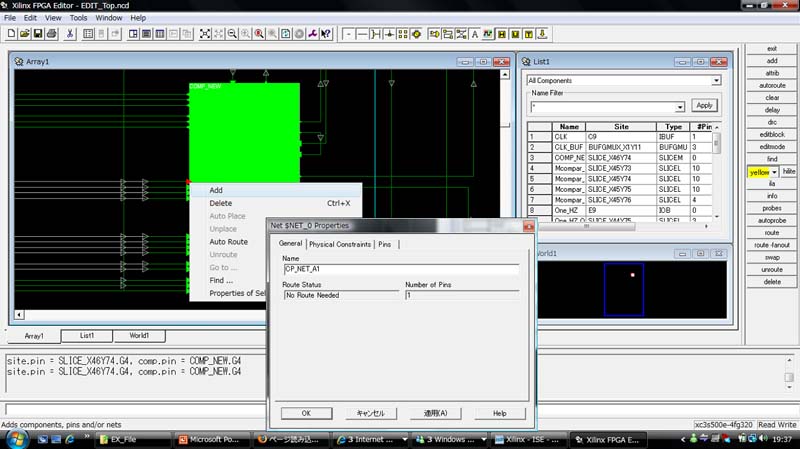The image size is (800, 449).
Task: Switch to the Pins tab
Action: click(385, 244)
